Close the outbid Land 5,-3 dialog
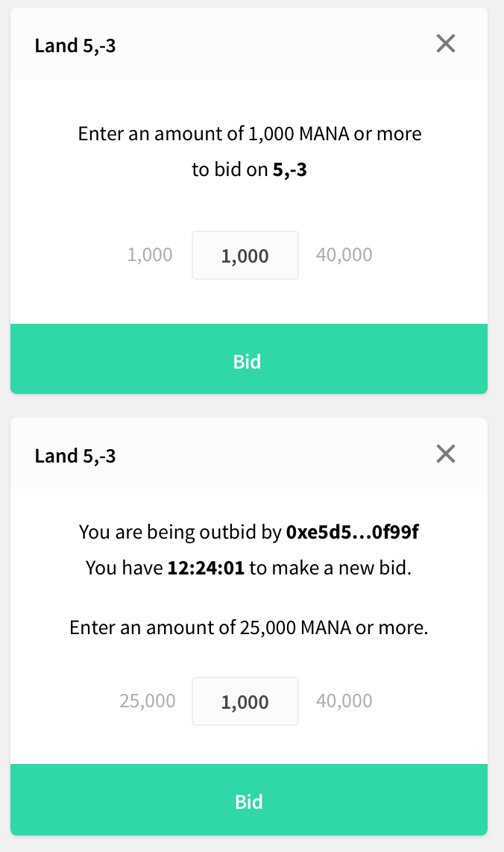The width and height of the screenshot is (504, 852). point(446,454)
